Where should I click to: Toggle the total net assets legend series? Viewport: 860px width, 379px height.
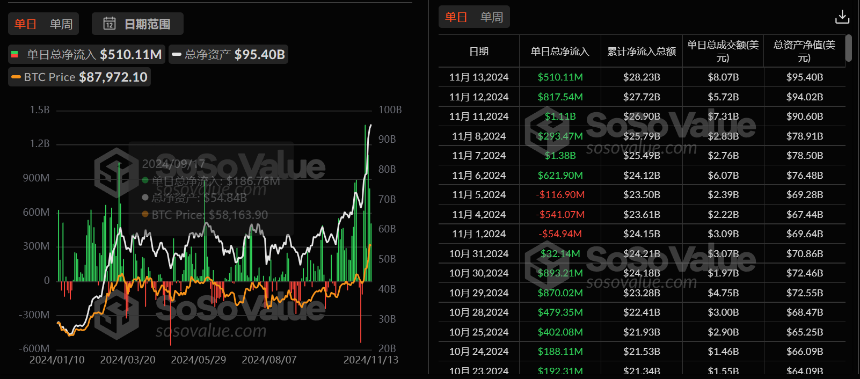point(228,54)
